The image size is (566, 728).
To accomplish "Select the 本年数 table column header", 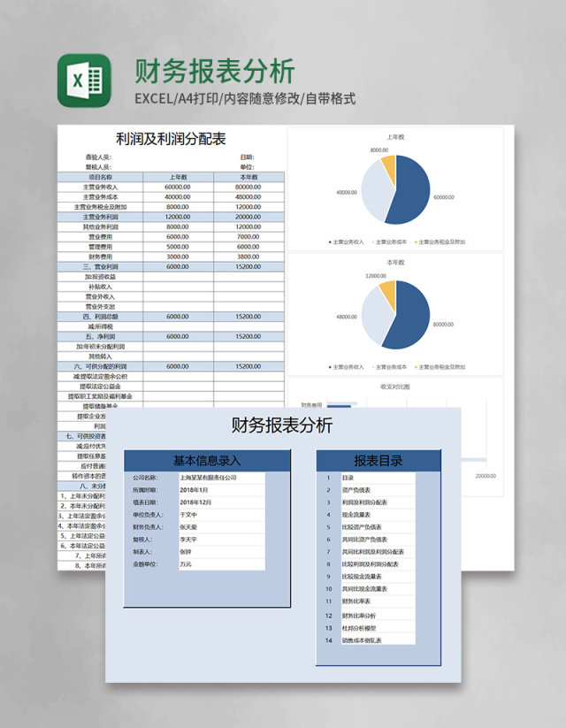I will (x=249, y=177).
